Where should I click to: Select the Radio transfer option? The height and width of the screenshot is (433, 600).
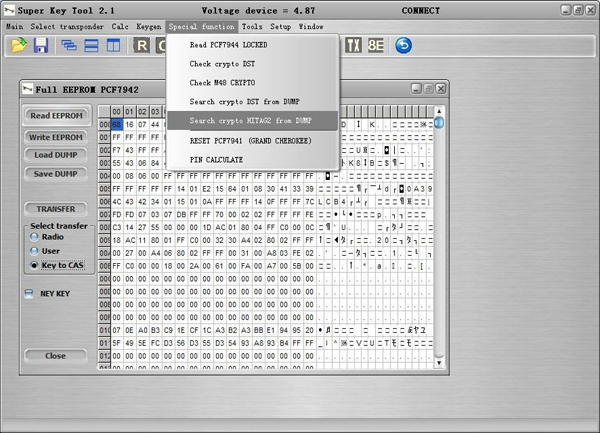(x=34, y=237)
